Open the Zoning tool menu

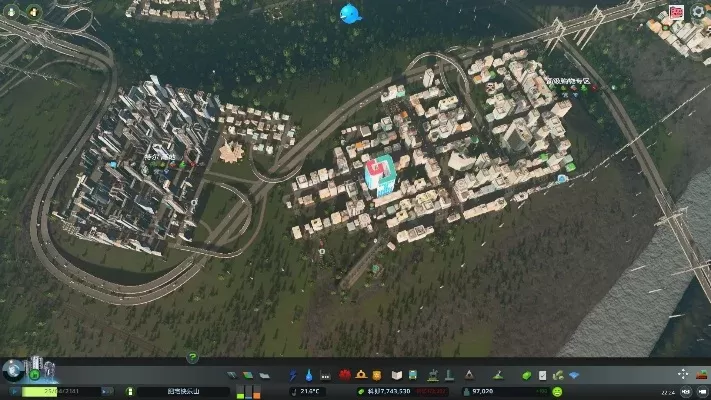pos(249,374)
